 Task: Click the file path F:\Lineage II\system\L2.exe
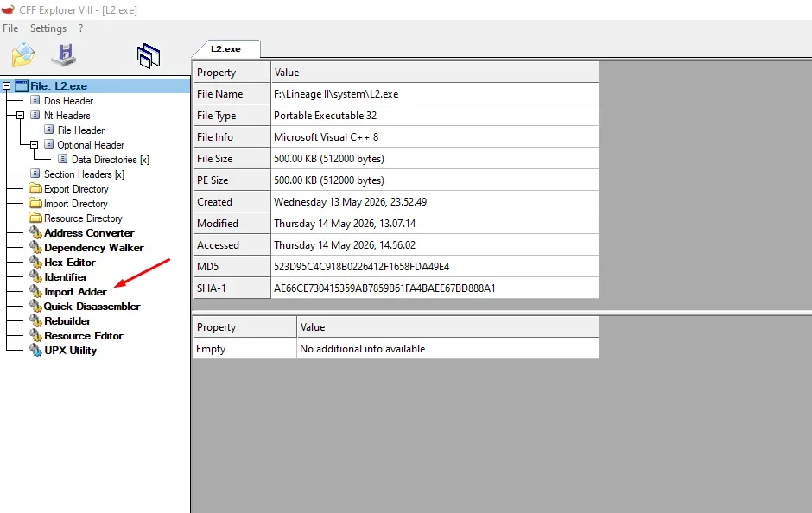point(336,93)
